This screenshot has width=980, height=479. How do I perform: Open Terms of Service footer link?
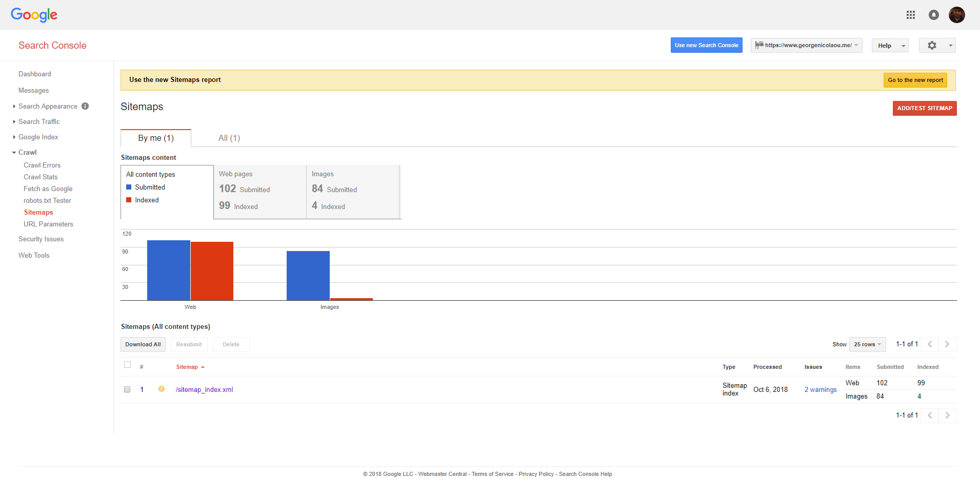(x=493, y=474)
